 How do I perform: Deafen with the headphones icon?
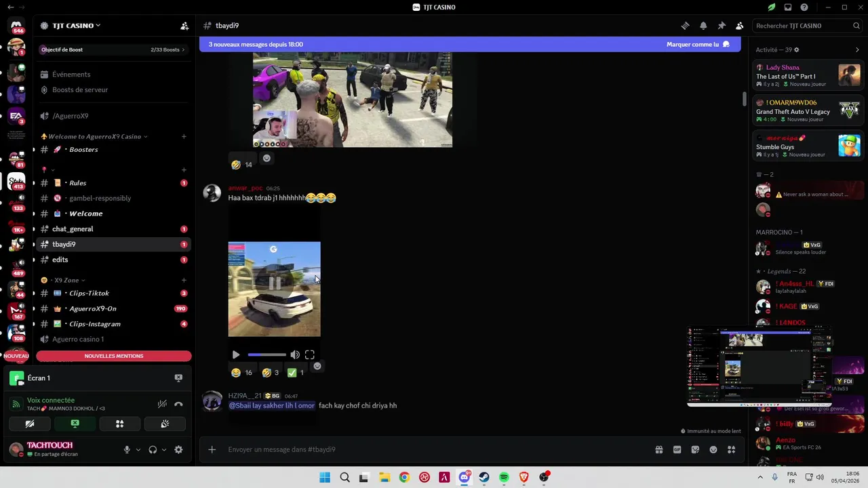pos(153,449)
